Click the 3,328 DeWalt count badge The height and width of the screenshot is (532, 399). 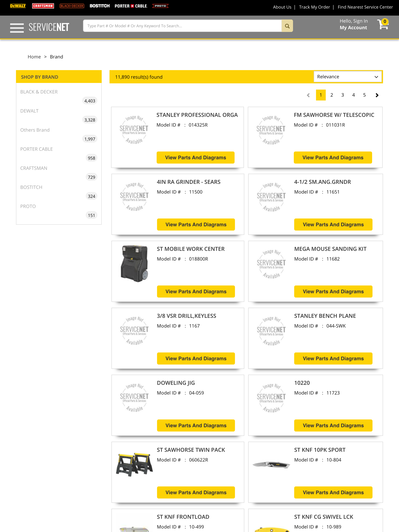pos(90,120)
